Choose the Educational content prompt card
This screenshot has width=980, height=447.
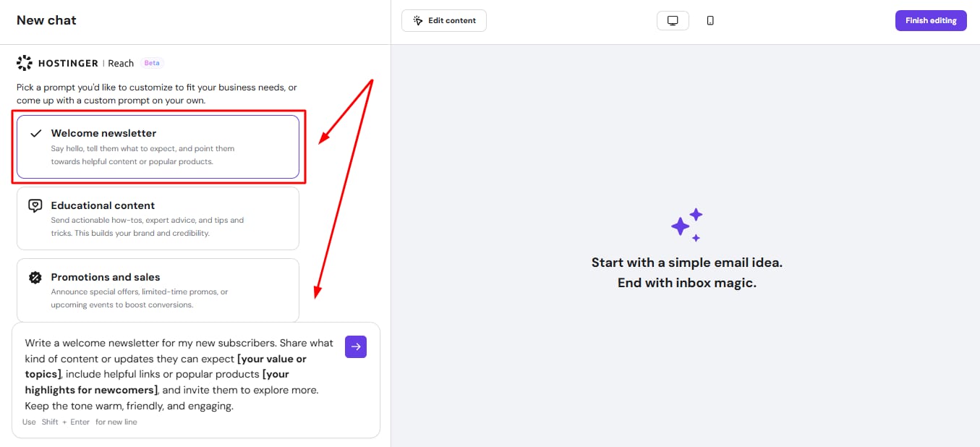(x=158, y=218)
